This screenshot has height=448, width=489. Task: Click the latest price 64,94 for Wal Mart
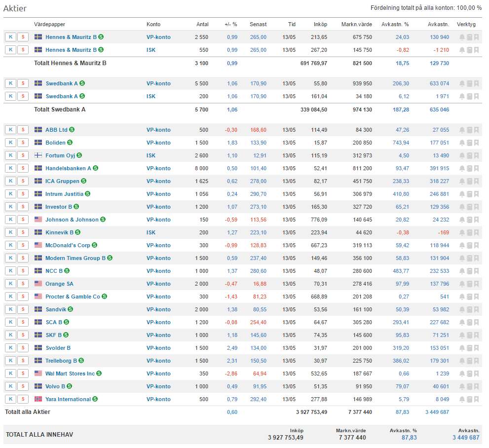[x=260, y=373]
